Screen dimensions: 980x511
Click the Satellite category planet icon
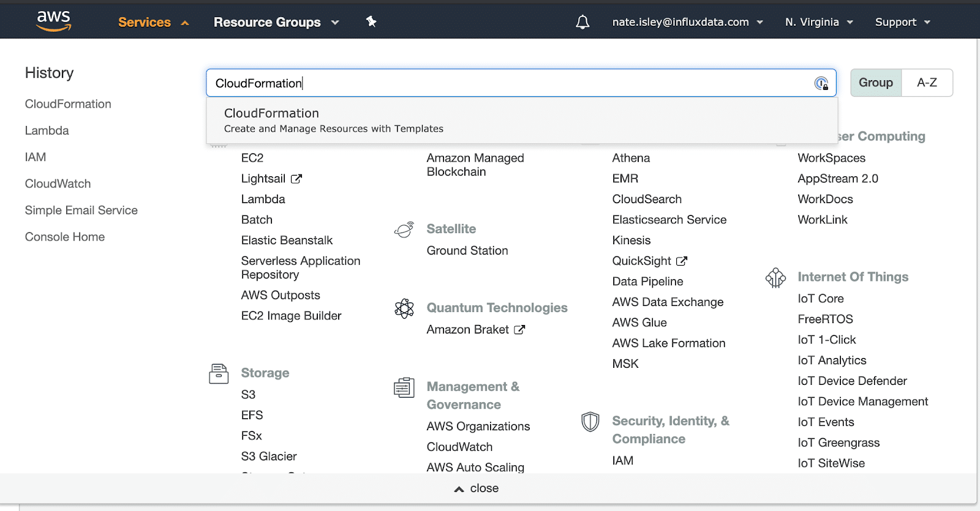click(x=404, y=229)
